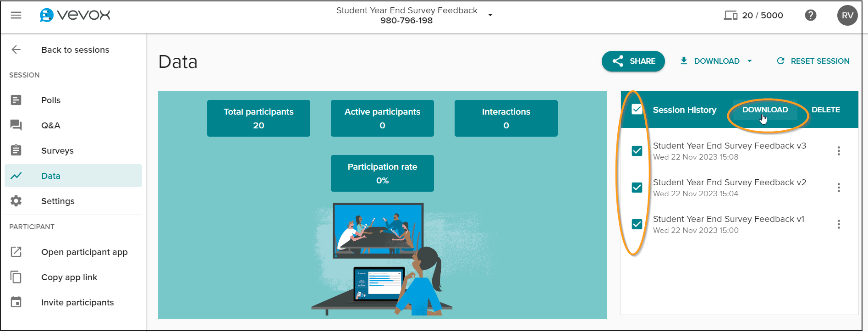Uncheck Student Year End Survey Feedback v3
The width and height of the screenshot is (868, 332).
[x=637, y=151]
